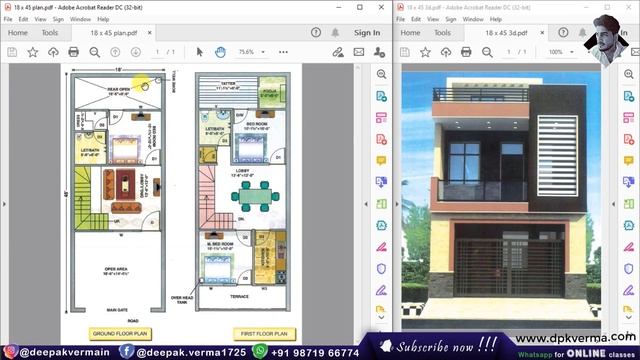Open Comment tool in right tools pane

pos(629,161)
